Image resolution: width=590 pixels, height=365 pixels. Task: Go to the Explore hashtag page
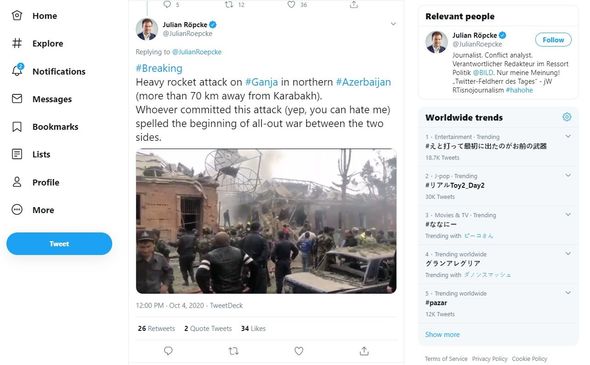[x=37, y=43]
